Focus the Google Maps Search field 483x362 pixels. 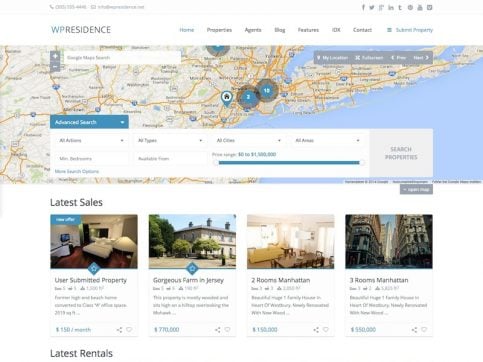[122, 58]
